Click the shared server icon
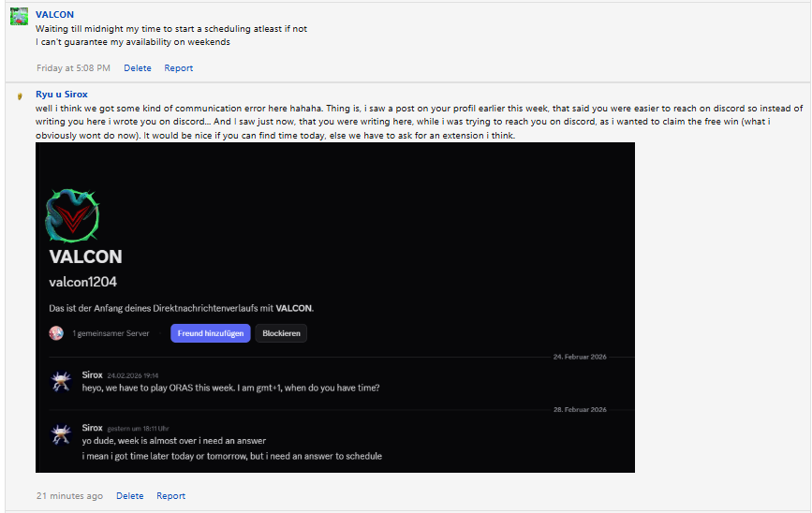 [x=56, y=333]
